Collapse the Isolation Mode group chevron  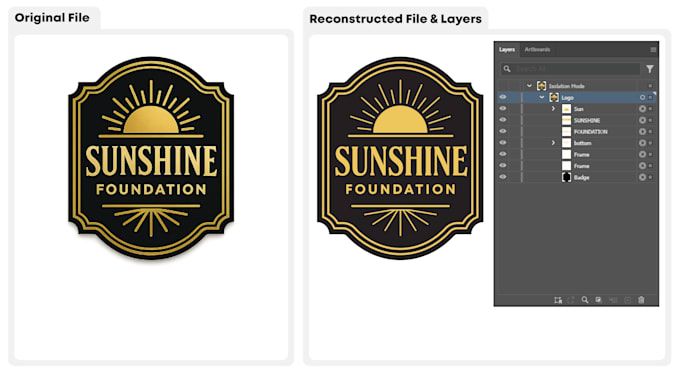529,86
